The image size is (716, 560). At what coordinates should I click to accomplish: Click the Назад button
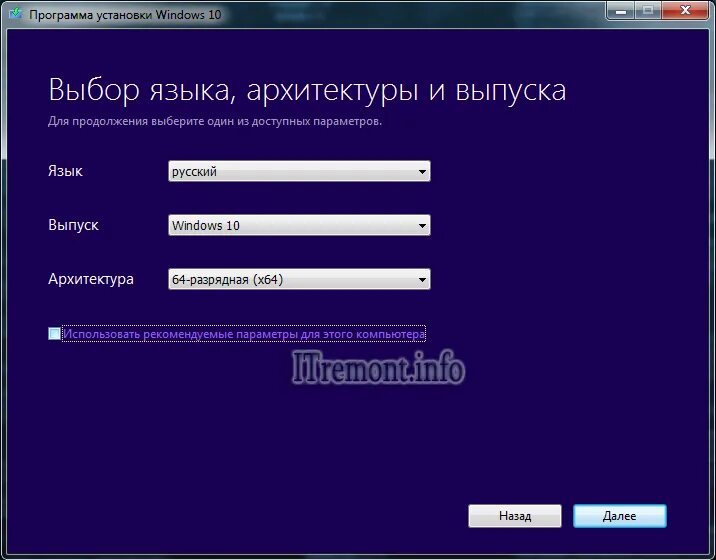coord(515,516)
